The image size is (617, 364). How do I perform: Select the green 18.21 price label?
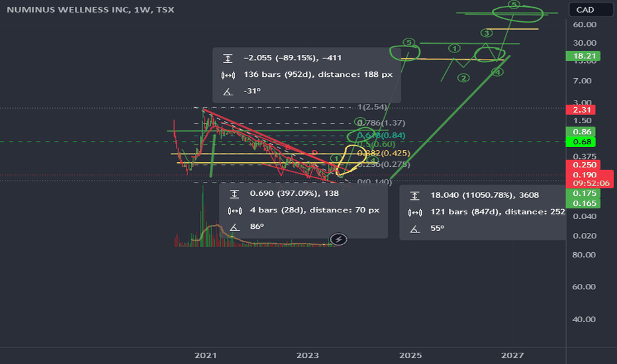click(x=583, y=56)
